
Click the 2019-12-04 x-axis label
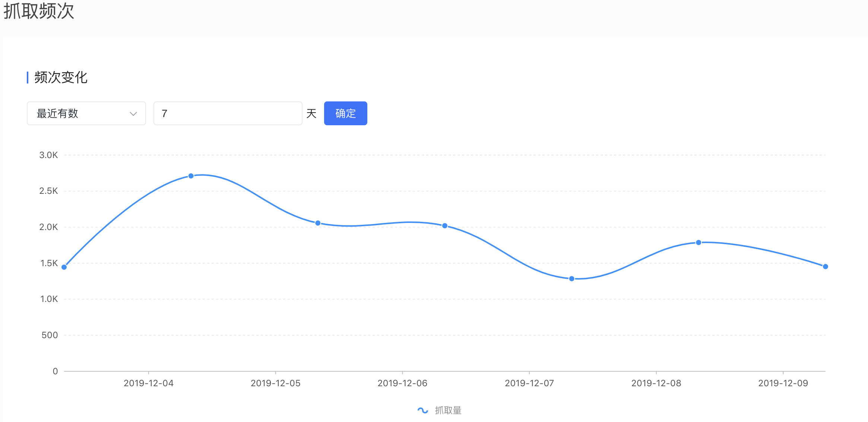tap(149, 383)
